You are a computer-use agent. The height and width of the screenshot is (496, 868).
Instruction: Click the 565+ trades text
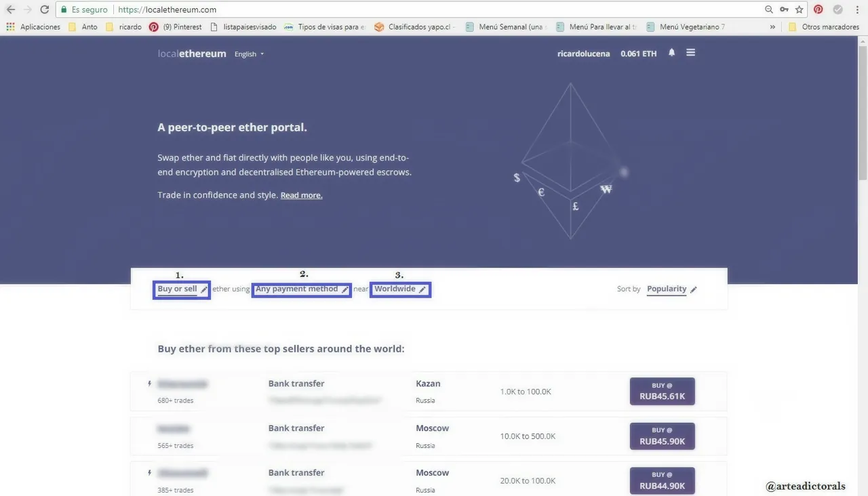176,446
